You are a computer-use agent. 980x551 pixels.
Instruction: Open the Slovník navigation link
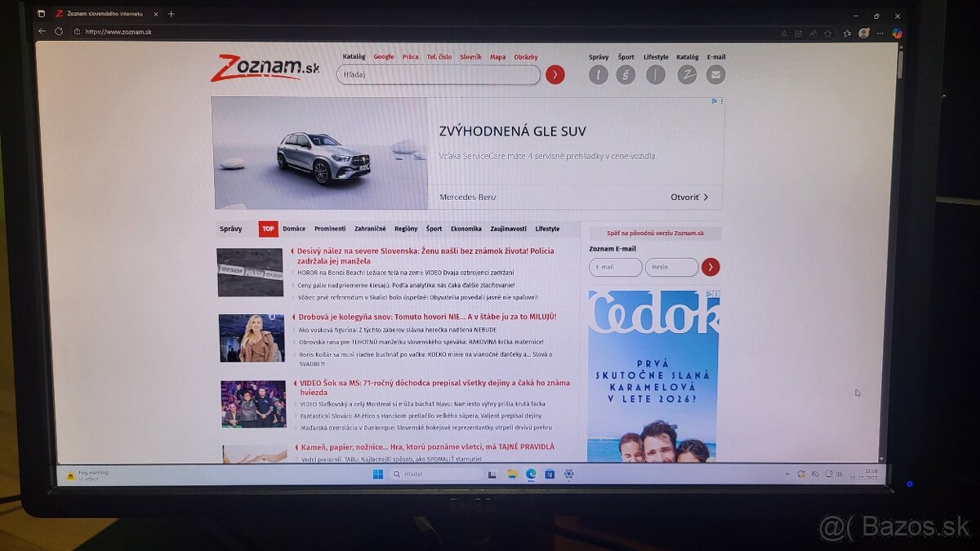(x=470, y=56)
